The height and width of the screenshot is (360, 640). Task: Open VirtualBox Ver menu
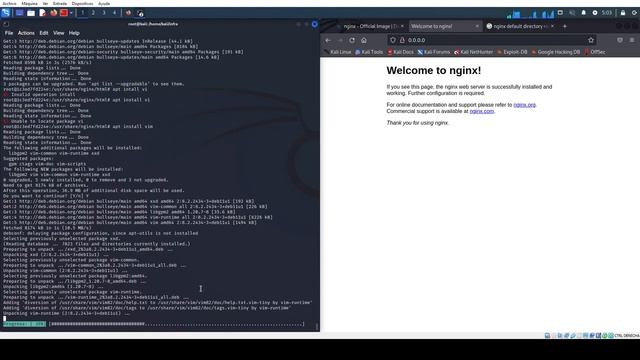[x=45, y=3]
